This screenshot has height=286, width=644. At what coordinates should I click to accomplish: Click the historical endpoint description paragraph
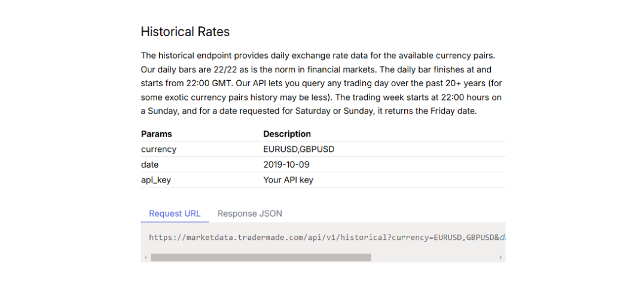(x=321, y=83)
